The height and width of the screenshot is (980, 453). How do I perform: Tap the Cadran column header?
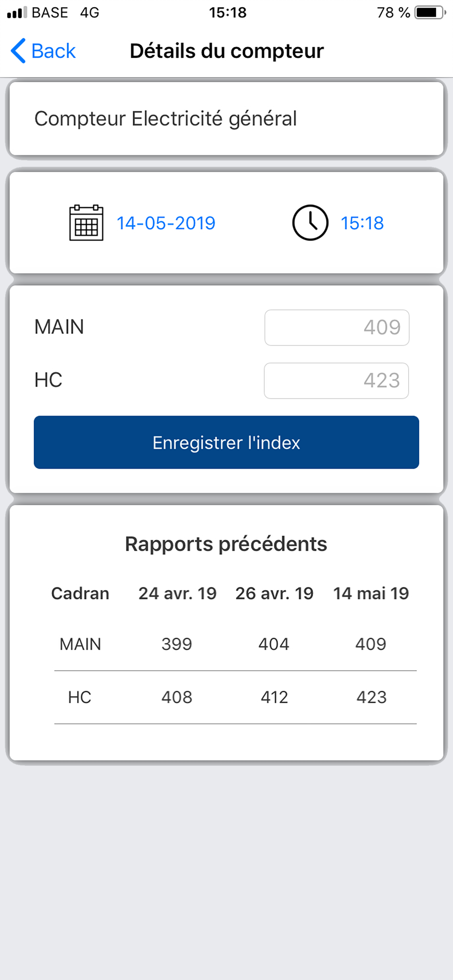tap(80, 594)
